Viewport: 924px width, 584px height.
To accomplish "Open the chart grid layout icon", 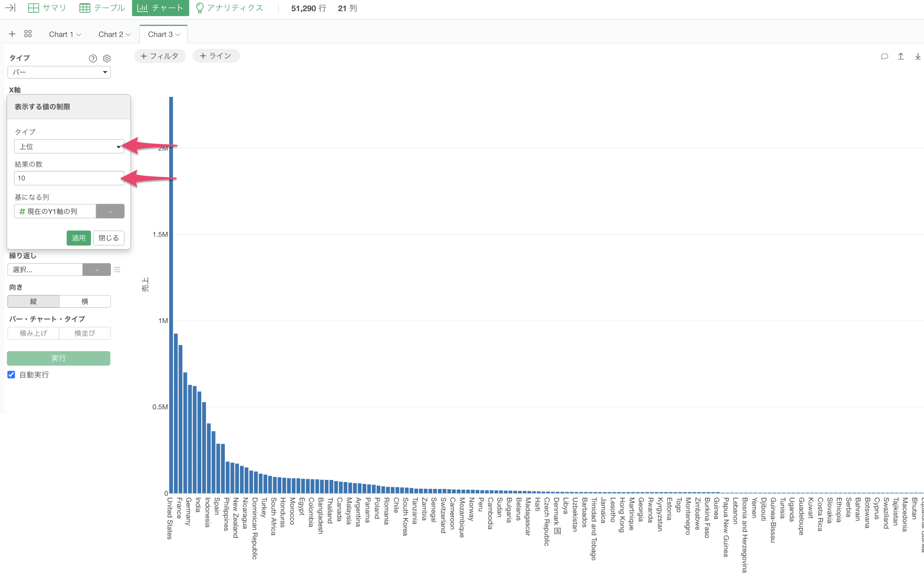I will [x=28, y=34].
